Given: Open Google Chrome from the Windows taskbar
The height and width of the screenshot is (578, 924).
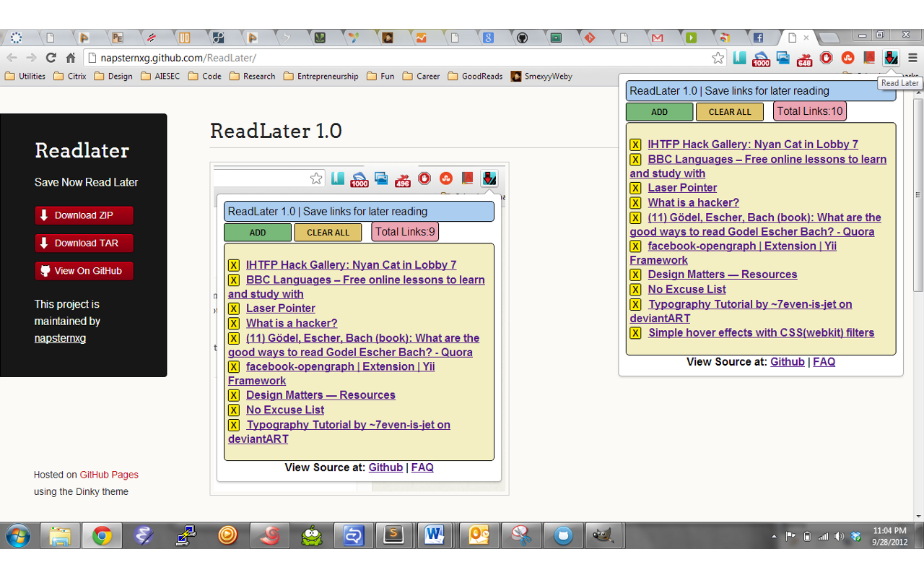Looking at the screenshot, I should coord(102,536).
